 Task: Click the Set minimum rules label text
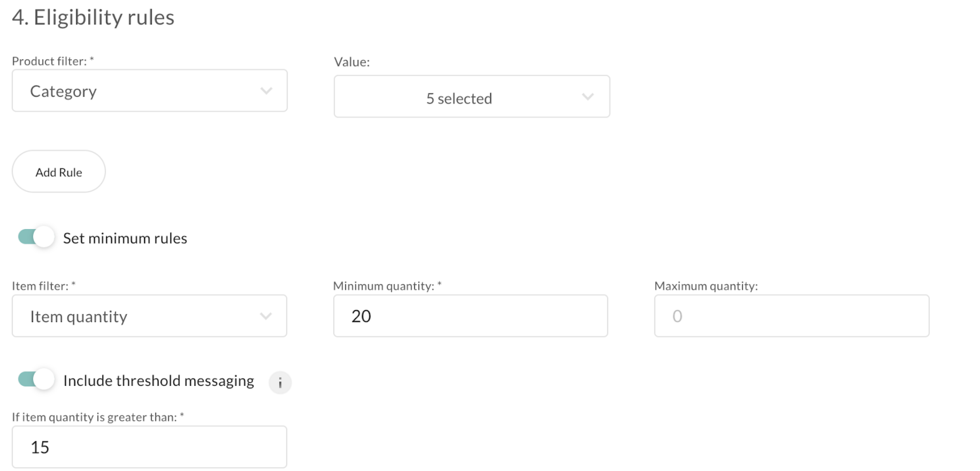(x=125, y=238)
